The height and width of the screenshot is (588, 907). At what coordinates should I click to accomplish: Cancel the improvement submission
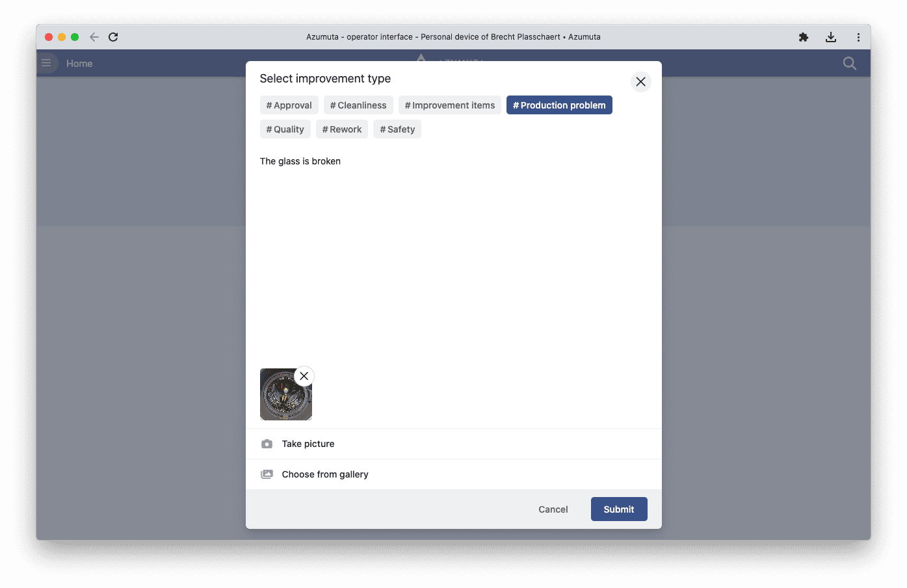(x=553, y=509)
